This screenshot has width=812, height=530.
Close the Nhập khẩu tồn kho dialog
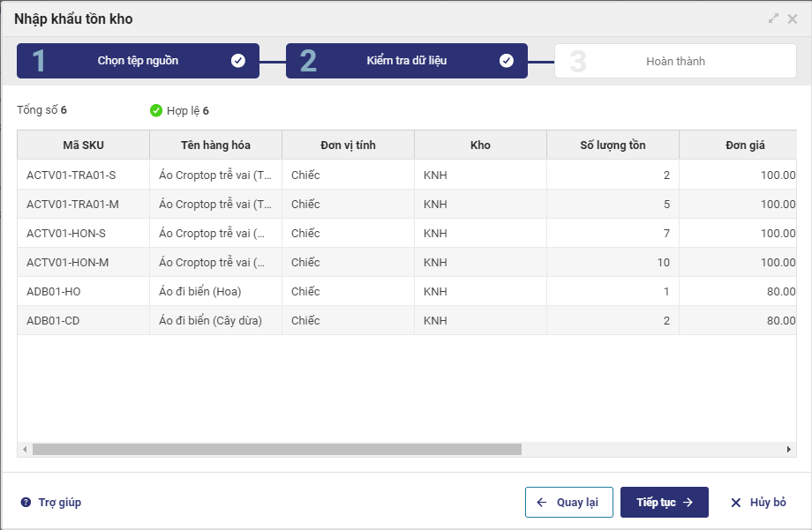793,19
